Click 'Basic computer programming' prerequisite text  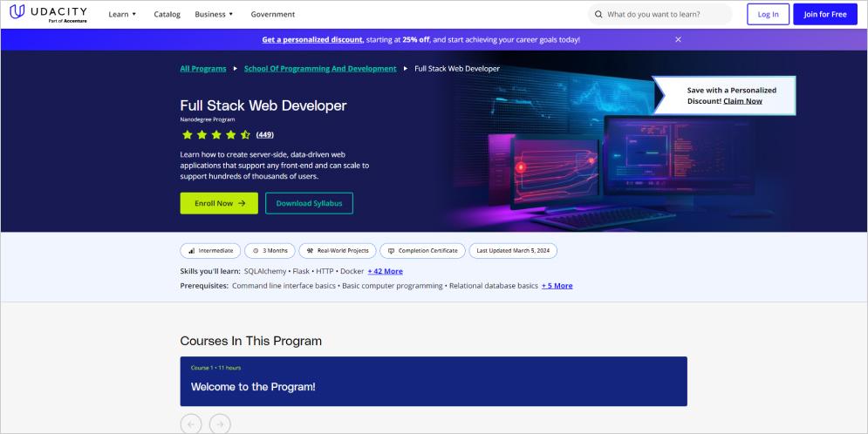[x=393, y=286]
